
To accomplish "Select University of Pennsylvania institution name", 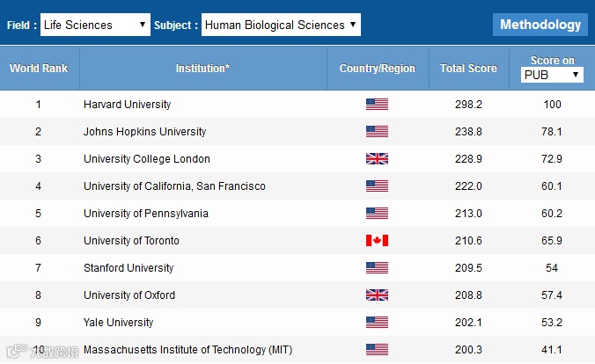I will [146, 214].
